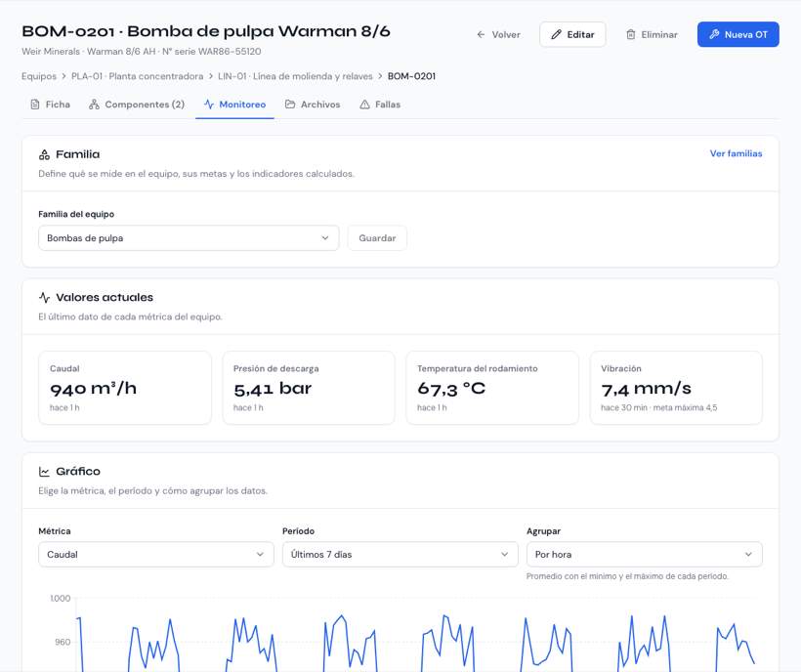Screen dimensions: 801x672
Task: Click the subtitle with N° serie WAR86-55120
Action: tap(141, 52)
